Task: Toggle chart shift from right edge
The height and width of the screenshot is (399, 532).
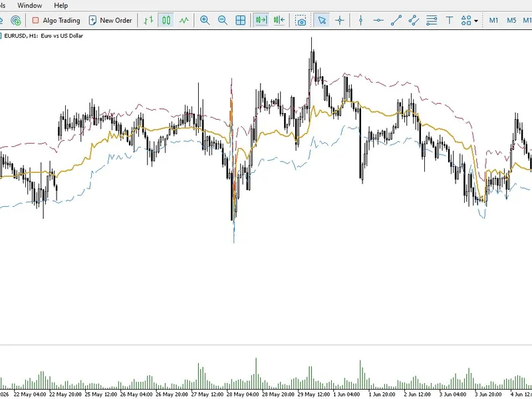Action: click(x=279, y=21)
